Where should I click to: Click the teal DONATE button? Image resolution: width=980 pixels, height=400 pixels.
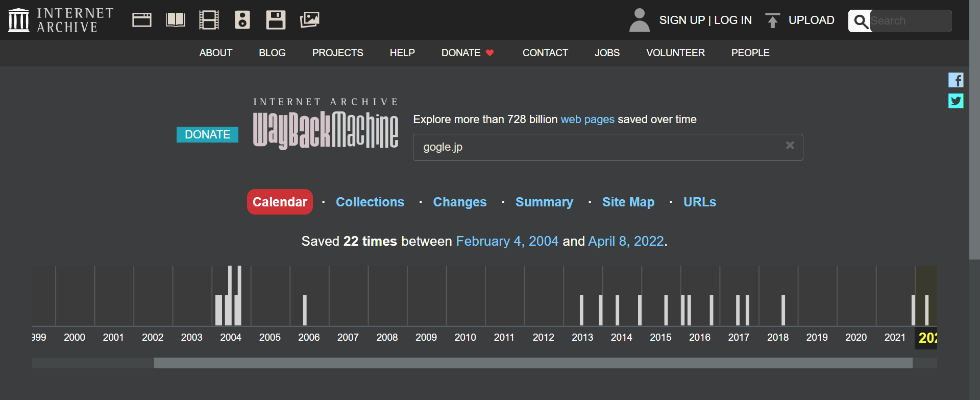point(207,134)
